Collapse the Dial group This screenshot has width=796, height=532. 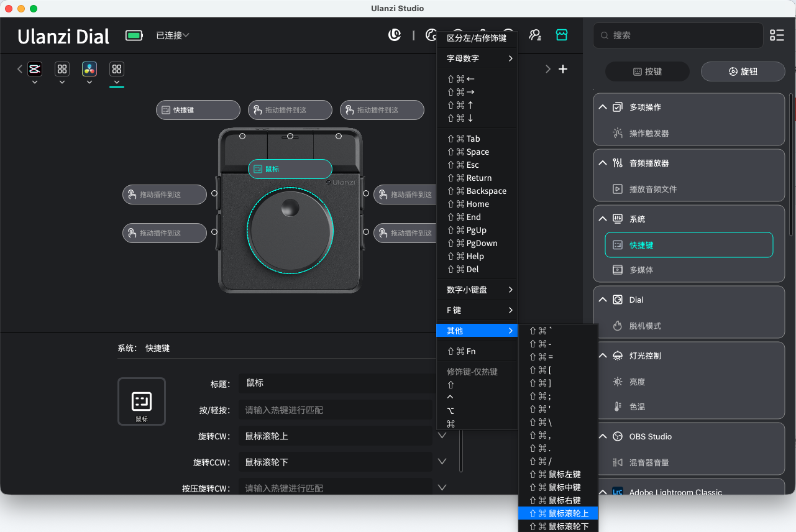pyautogui.click(x=602, y=300)
